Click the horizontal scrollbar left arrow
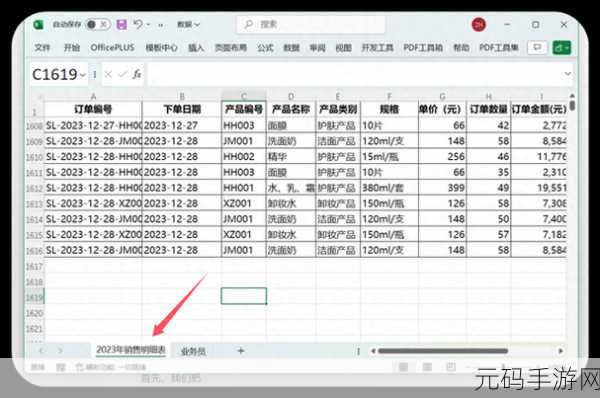The image size is (600, 398). 373,351
